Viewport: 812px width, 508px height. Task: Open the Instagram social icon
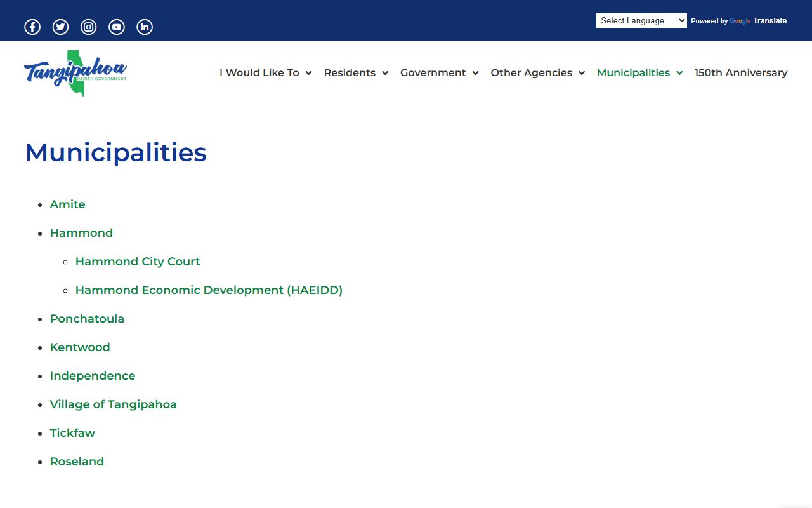(x=89, y=27)
